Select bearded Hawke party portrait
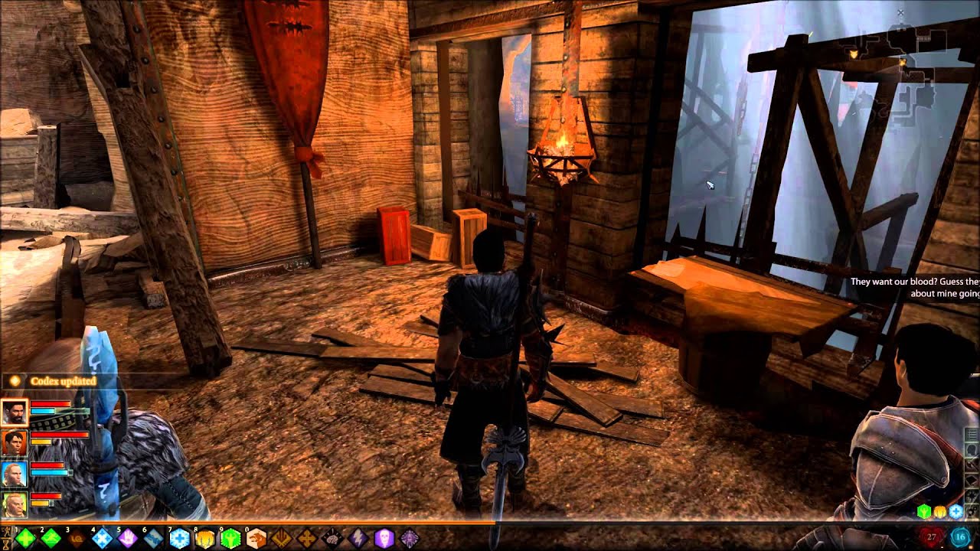 15,412
